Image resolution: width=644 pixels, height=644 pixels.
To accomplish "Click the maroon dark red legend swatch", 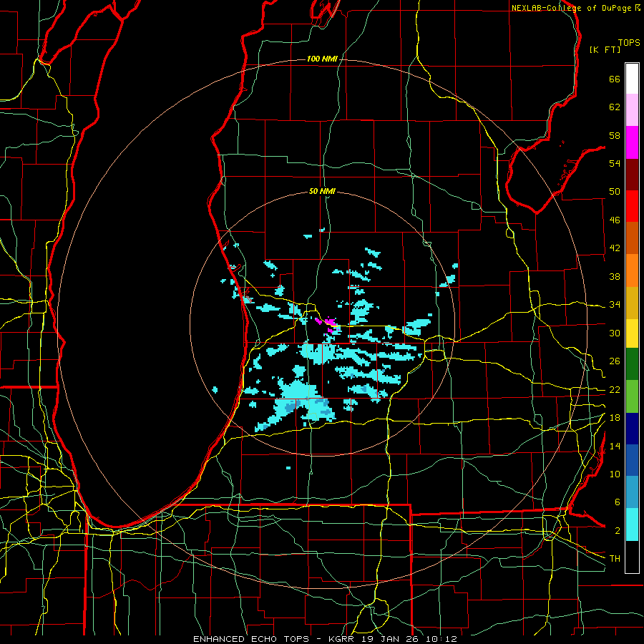I will [x=632, y=174].
